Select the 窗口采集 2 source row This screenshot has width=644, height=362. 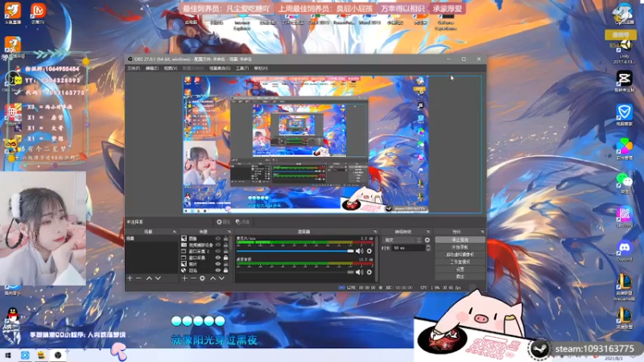(204, 251)
